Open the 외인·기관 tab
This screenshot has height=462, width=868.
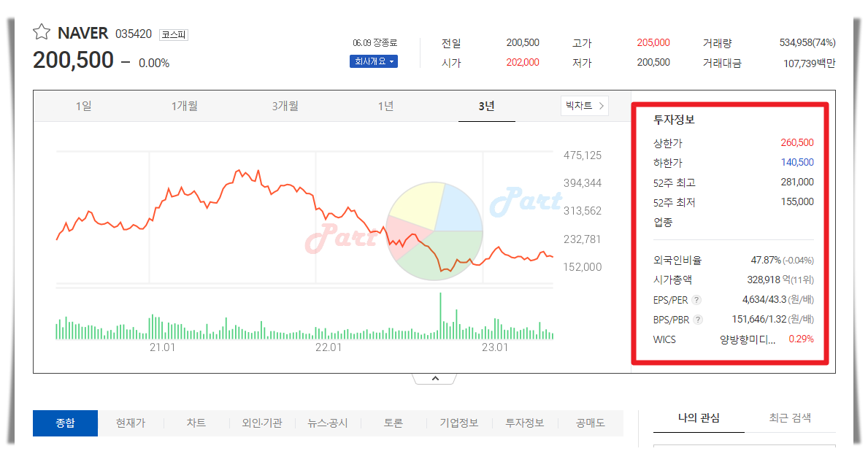click(262, 423)
